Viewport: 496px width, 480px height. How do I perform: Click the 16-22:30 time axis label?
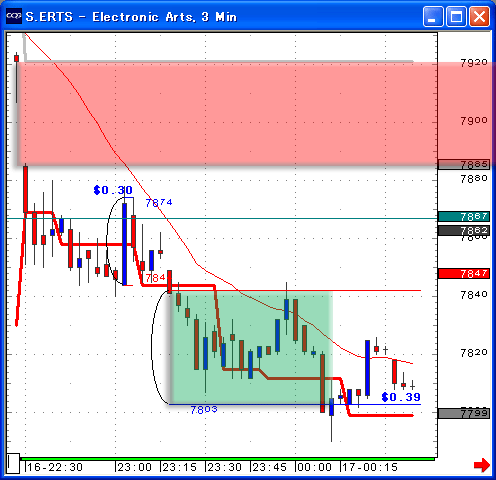(55, 467)
